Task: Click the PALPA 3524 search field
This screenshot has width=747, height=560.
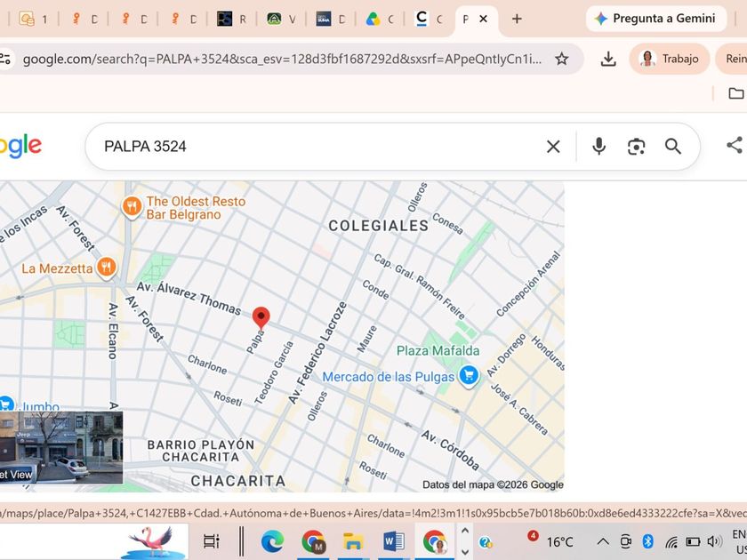Action: coord(319,147)
